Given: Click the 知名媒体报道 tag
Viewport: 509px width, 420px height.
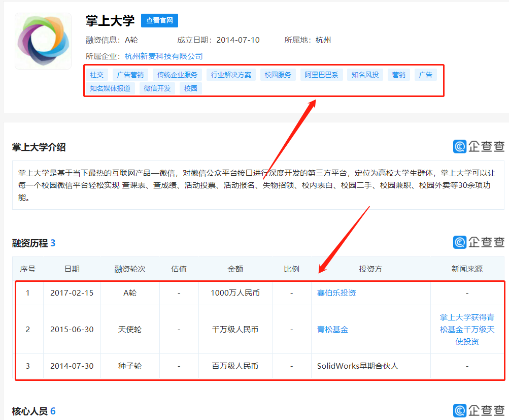Looking at the screenshot, I should (x=110, y=88).
